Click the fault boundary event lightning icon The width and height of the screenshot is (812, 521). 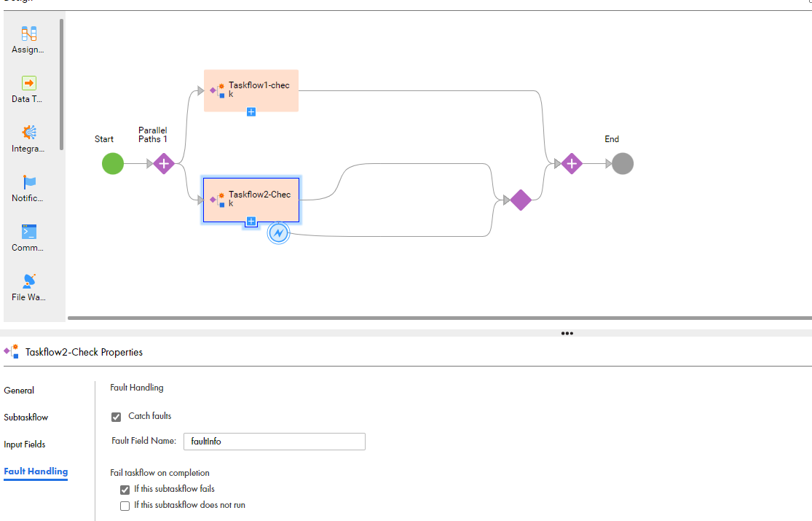(x=279, y=232)
